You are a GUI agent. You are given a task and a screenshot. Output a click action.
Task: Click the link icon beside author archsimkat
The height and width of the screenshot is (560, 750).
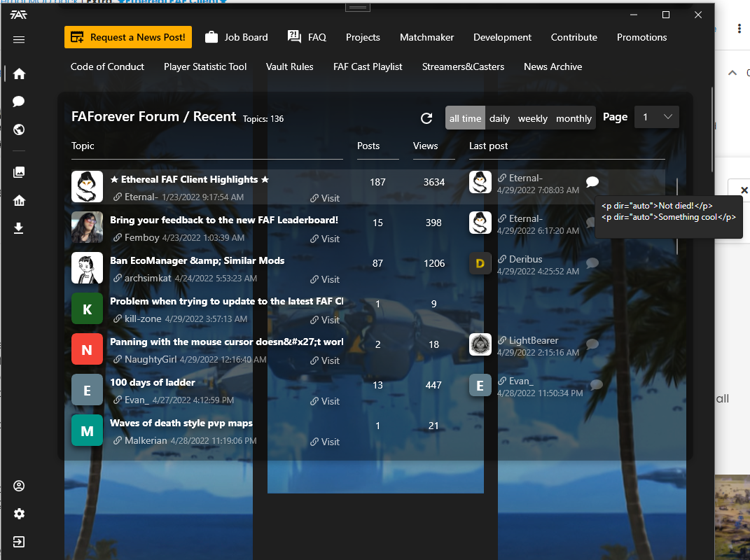pos(118,278)
